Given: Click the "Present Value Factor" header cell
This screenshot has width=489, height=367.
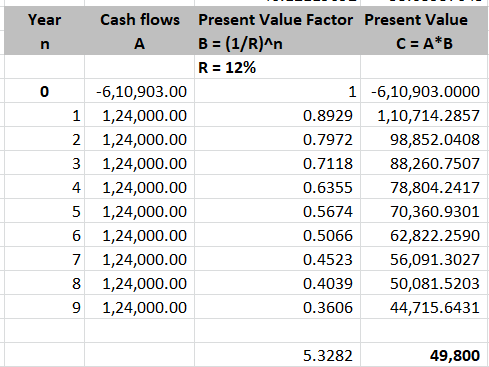Looking at the screenshot, I should [277, 20].
